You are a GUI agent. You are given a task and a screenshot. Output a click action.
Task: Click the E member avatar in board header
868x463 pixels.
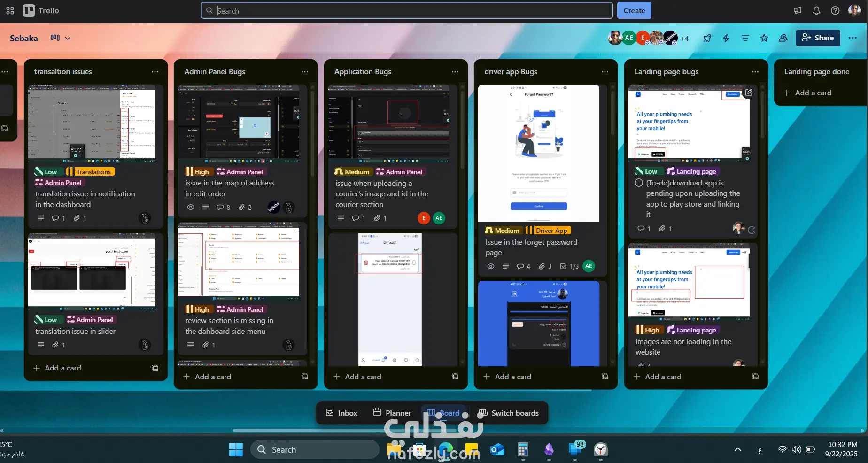click(643, 38)
